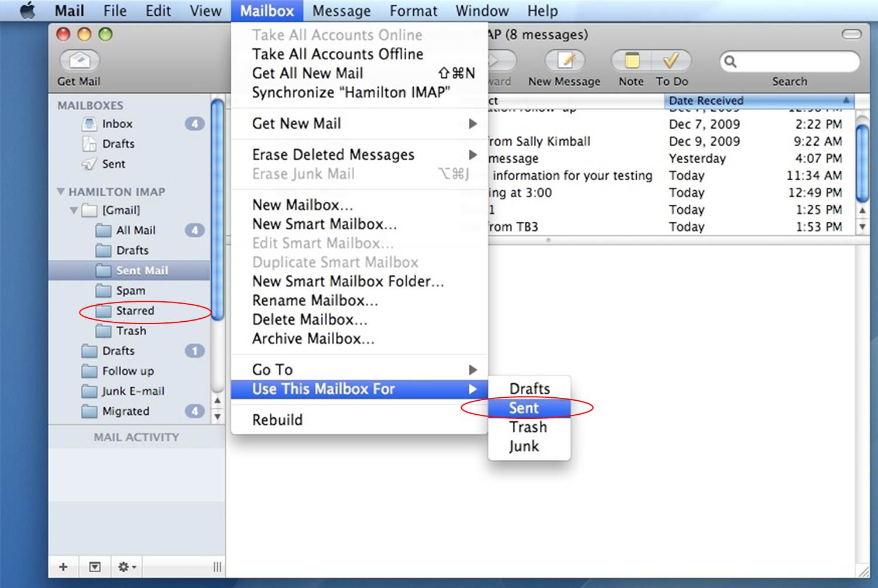Click the Mail application menu
Image resolution: width=878 pixels, height=588 pixels.
tap(69, 11)
